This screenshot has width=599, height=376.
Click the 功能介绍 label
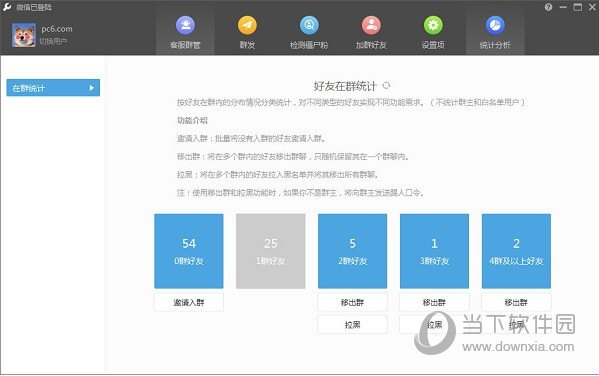(192, 120)
